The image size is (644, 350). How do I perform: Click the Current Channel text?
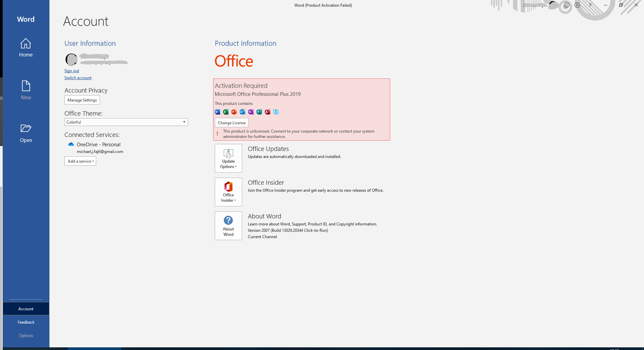point(262,237)
